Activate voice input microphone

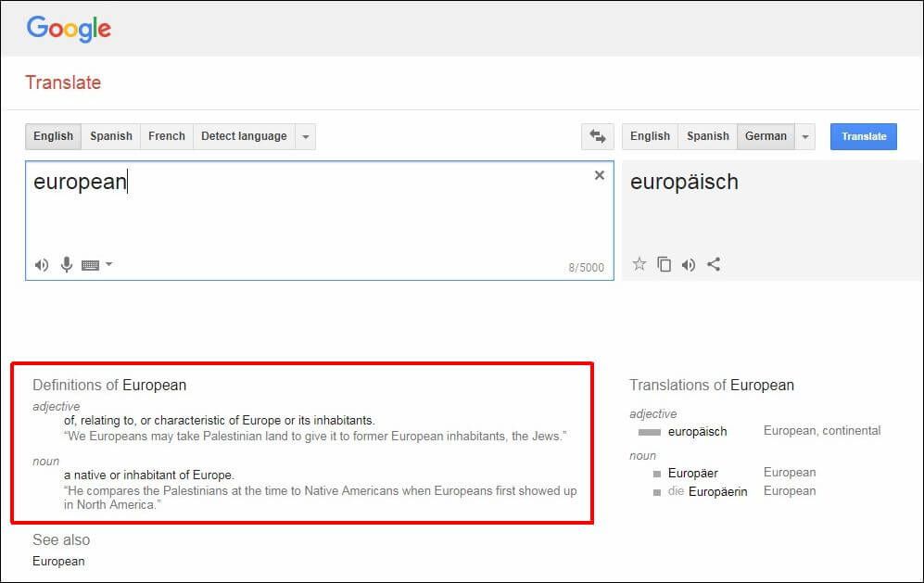point(67,265)
